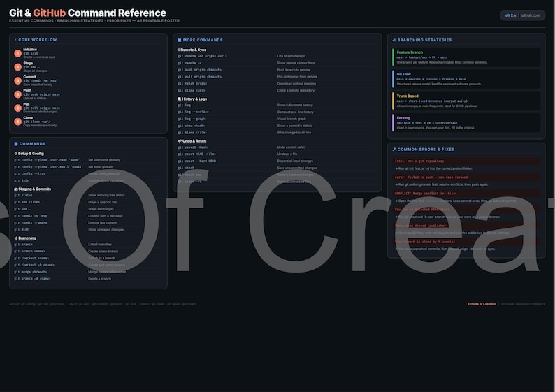
Task: Click the 'git remote add origin <url>' command
Action: pyautogui.click(x=202, y=56)
